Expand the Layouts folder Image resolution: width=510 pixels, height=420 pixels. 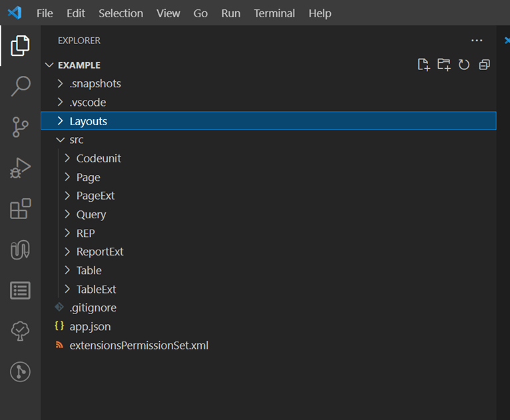coord(88,121)
